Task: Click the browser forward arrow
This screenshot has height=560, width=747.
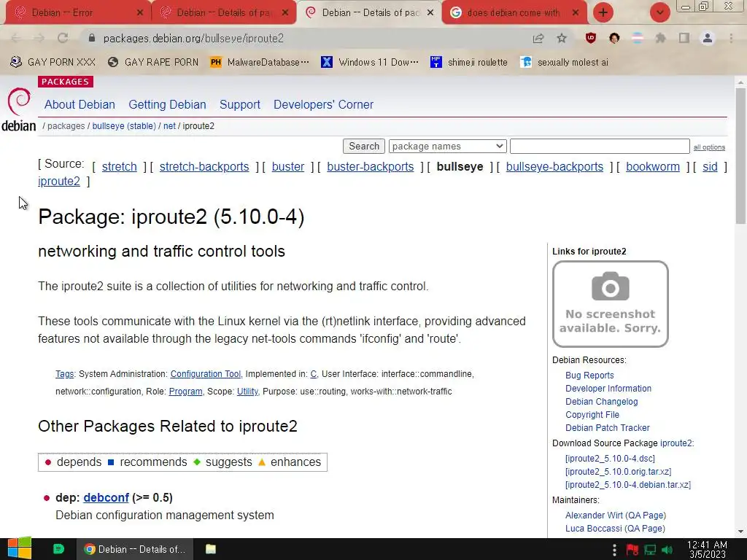Action: 39,38
